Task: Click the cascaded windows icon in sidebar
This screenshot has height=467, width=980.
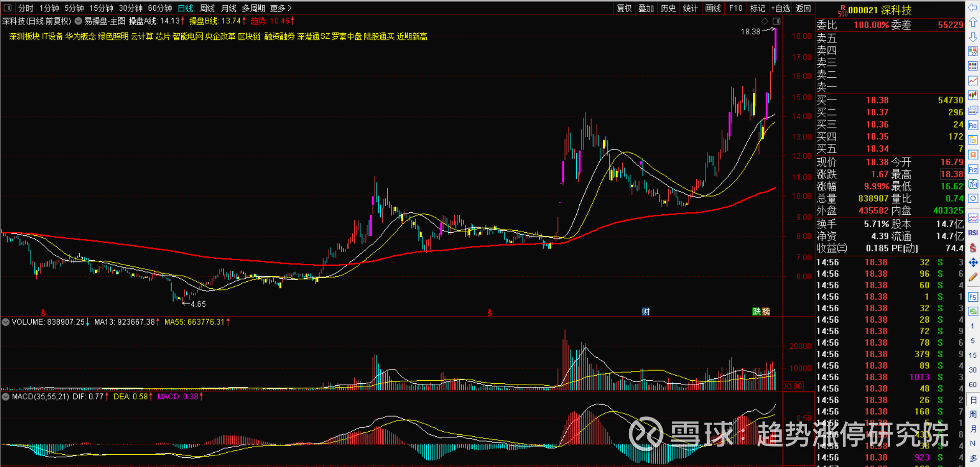Action: coord(973,110)
